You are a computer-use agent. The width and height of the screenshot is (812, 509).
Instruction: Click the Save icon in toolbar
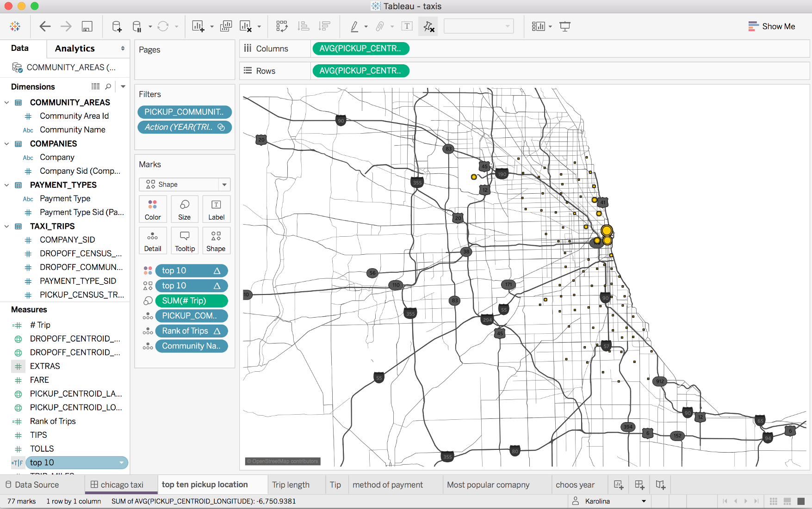pos(87,26)
